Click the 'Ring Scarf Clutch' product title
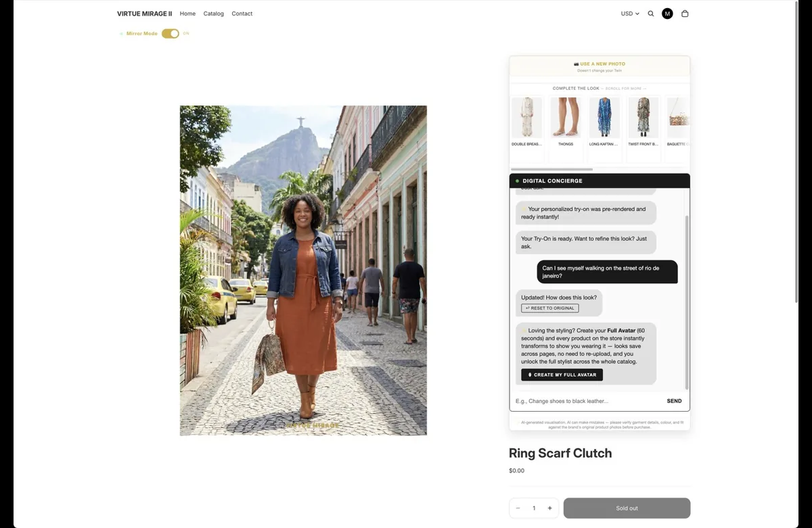 pyautogui.click(x=560, y=453)
